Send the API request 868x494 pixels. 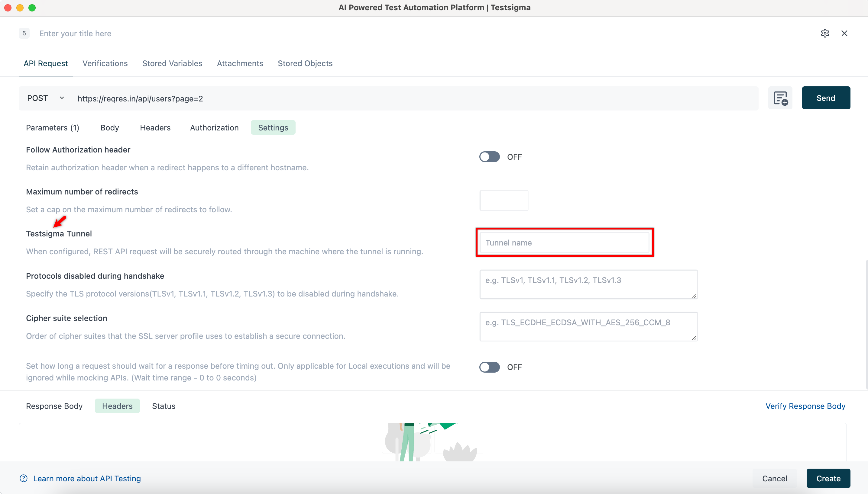click(826, 98)
